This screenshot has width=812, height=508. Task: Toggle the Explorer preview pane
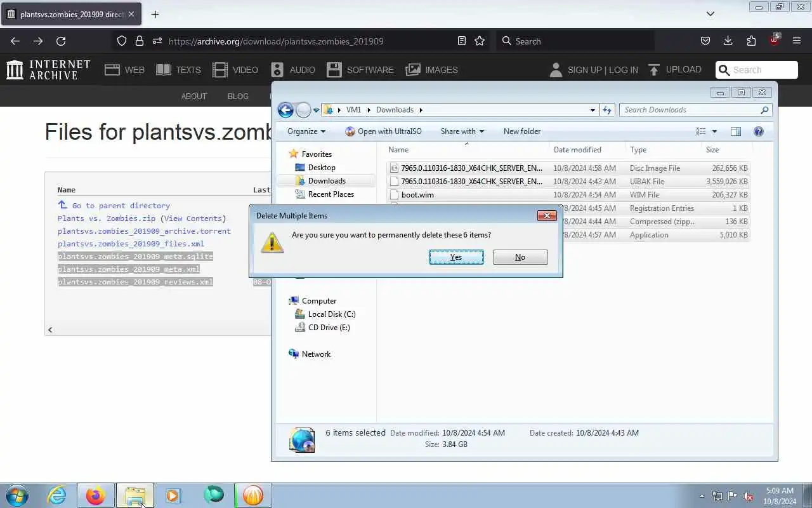pyautogui.click(x=736, y=131)
